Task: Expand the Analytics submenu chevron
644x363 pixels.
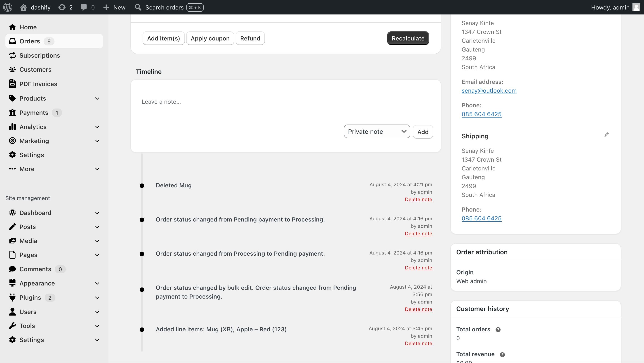Action: click(x=97, y=127)
